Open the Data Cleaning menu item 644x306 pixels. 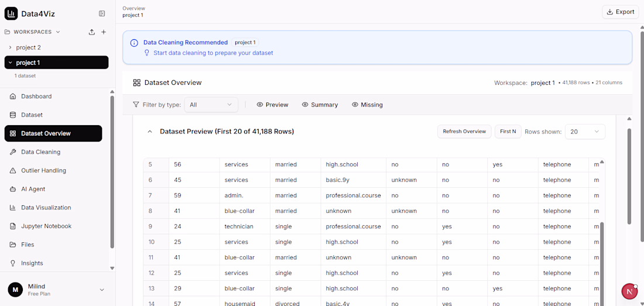pos(40,152)
